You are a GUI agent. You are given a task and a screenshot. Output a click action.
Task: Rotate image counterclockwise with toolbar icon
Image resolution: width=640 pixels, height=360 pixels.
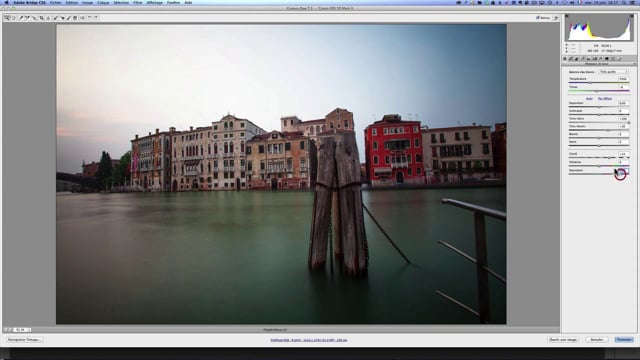click(89, 18)
